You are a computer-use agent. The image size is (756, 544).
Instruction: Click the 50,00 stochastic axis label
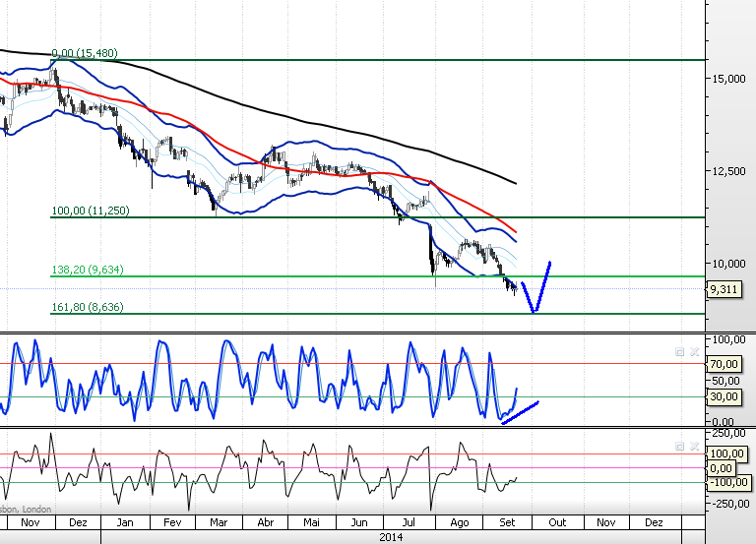point(725,381)
